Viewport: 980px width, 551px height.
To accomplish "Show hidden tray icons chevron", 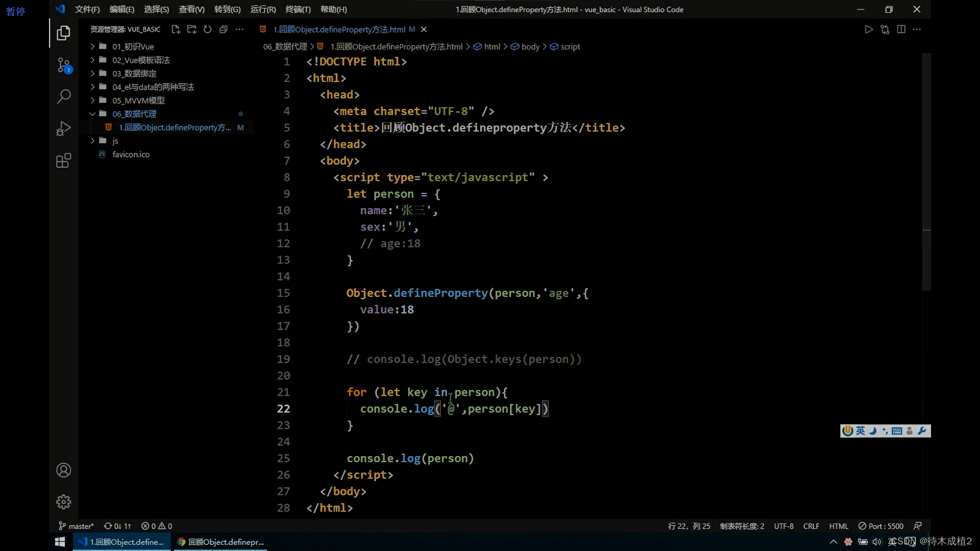I will pyautogui.click(x=833, y=542).
